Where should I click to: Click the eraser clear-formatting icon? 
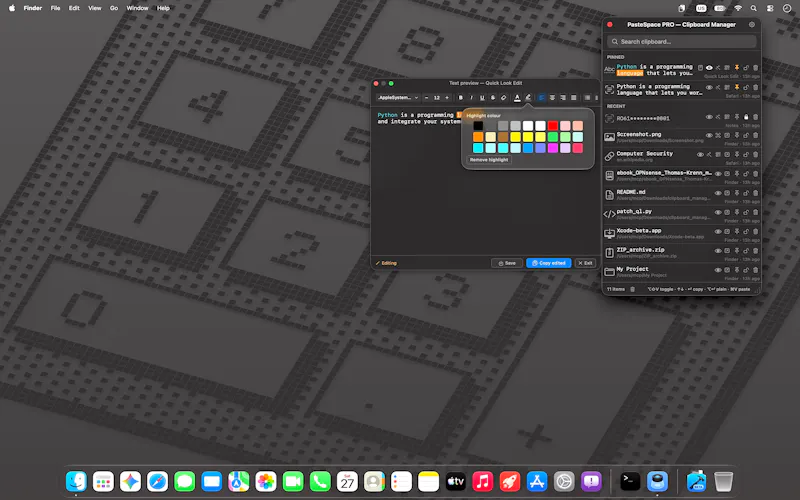[x=504, y=97]
